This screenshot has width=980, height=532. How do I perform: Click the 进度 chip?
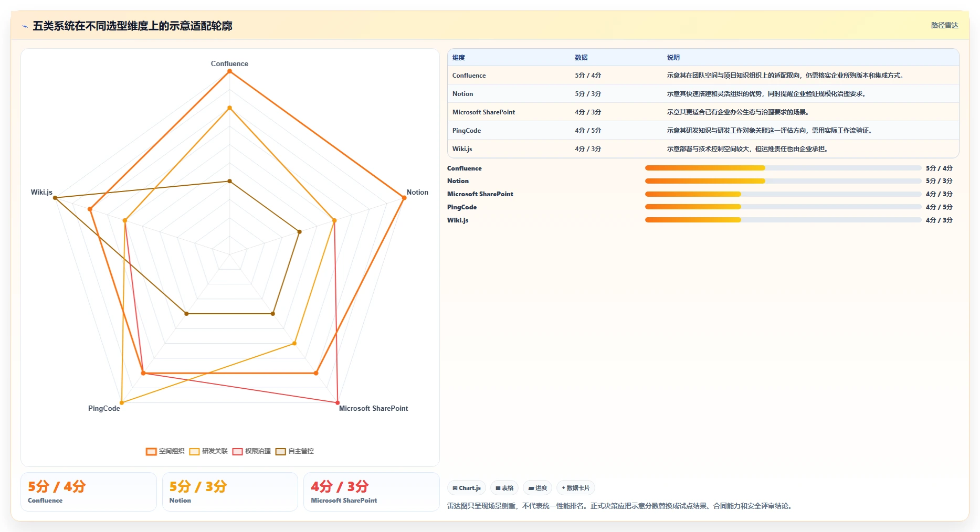[x=538, y=488]
